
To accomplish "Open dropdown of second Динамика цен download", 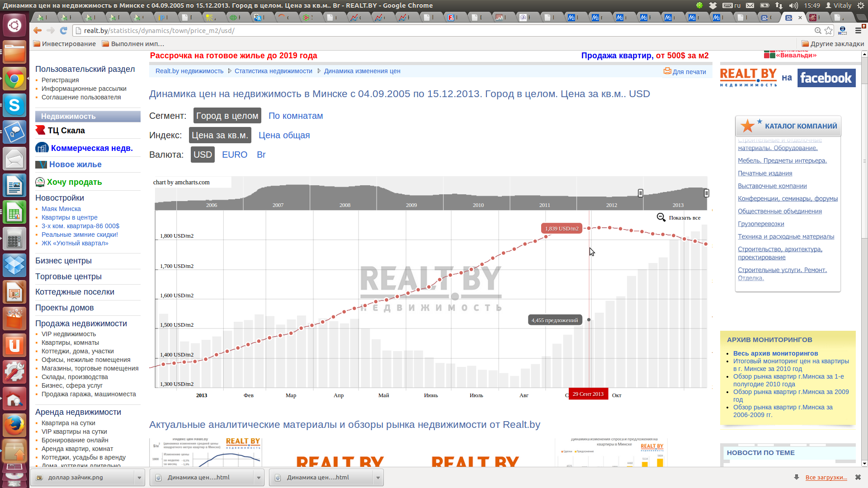I will point(259,478).
